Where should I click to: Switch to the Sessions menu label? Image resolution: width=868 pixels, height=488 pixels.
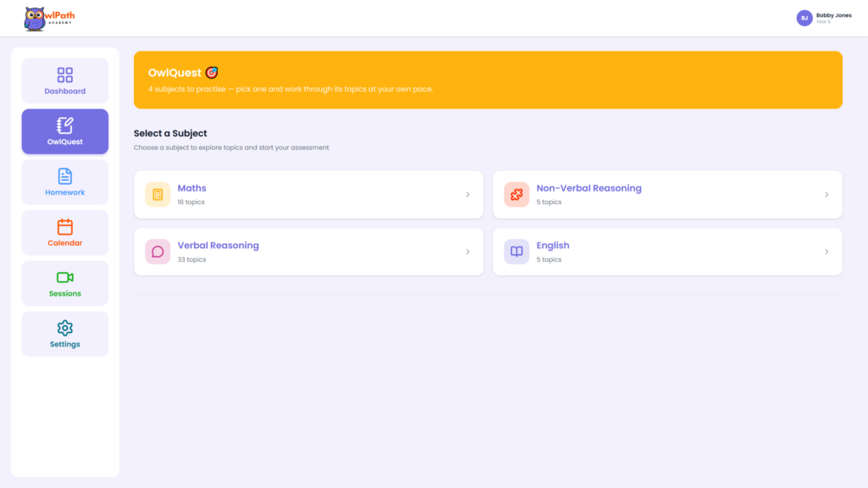pos(64,294)
